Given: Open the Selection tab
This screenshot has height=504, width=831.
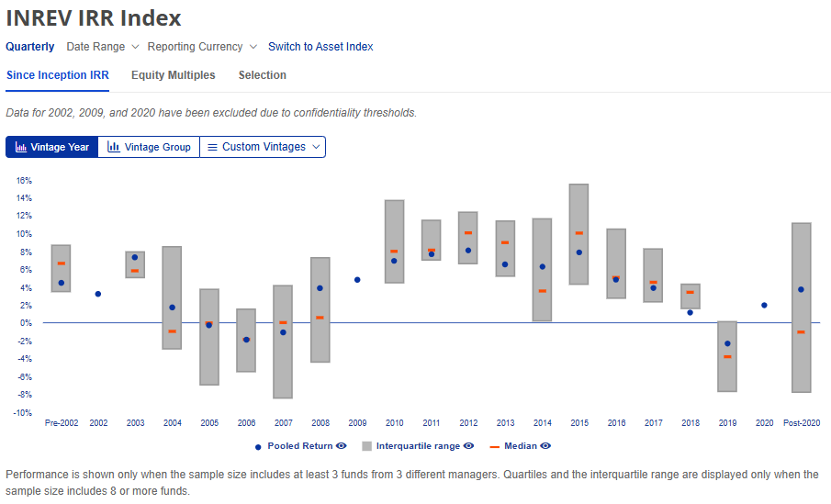Looking at the screenshot, I should tap(262, 75).
